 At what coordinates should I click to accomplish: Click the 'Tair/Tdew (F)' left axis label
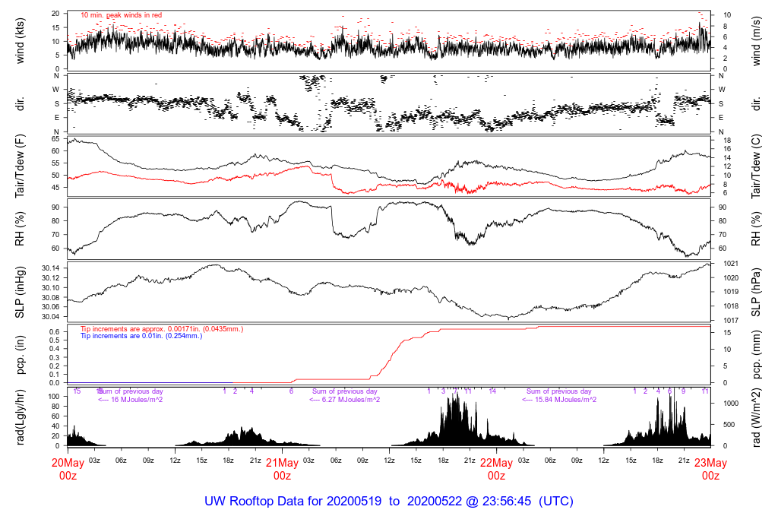pyautogui.click(x=20, y=166)
